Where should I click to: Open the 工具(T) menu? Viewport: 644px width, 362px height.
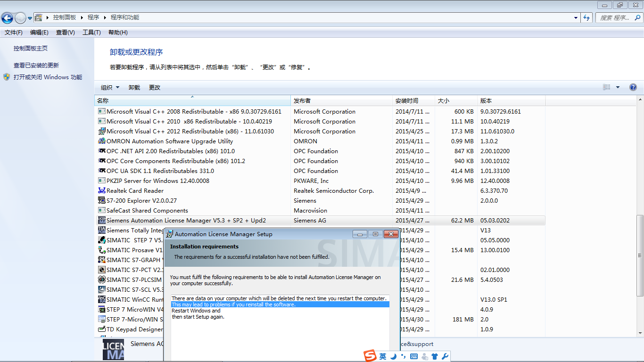click(91, 33)
